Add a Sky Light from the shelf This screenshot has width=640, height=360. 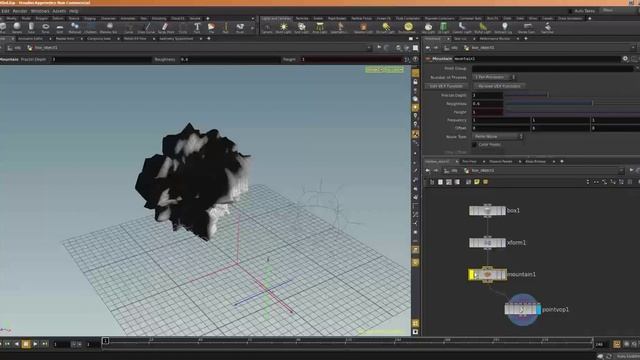(428, 28)
